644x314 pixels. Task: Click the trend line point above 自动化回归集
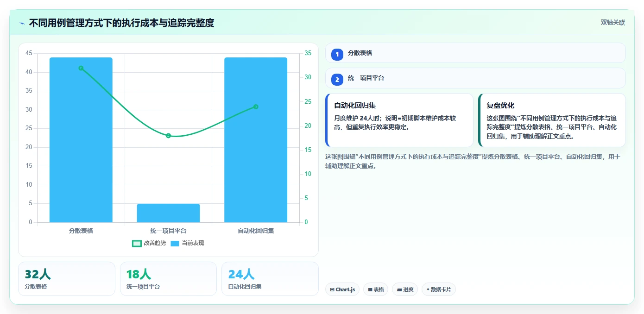[x=256, y=107]
